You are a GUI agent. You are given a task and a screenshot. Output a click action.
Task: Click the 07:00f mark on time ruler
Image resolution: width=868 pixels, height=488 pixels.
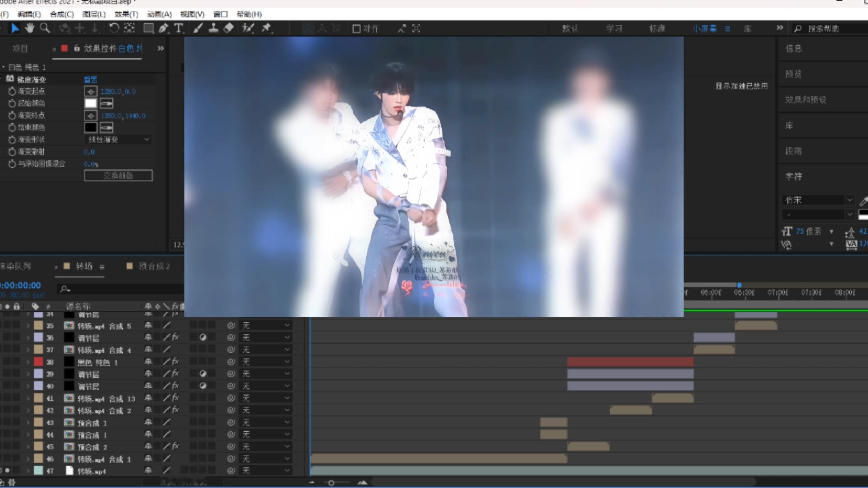click(x=777, y=292)
